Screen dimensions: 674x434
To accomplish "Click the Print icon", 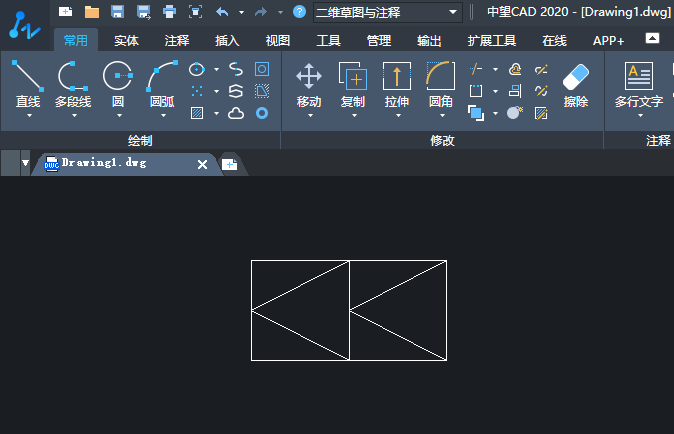I will click(169, 12).
